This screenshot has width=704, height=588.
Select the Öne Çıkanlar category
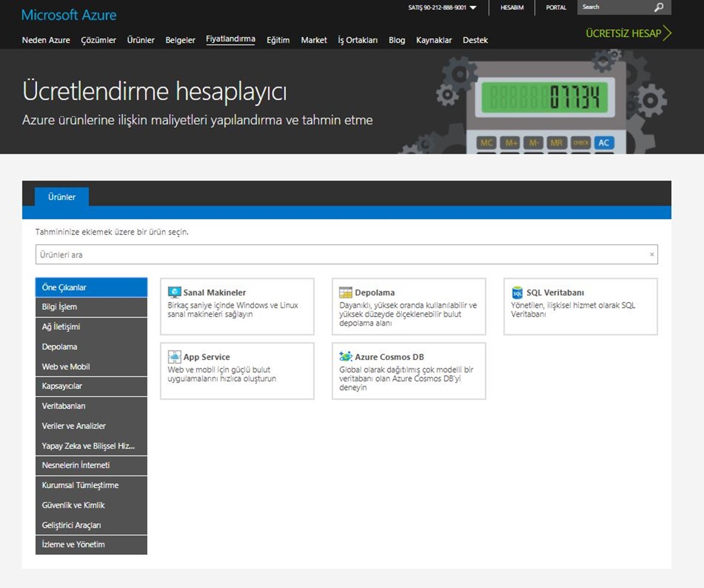91,287
